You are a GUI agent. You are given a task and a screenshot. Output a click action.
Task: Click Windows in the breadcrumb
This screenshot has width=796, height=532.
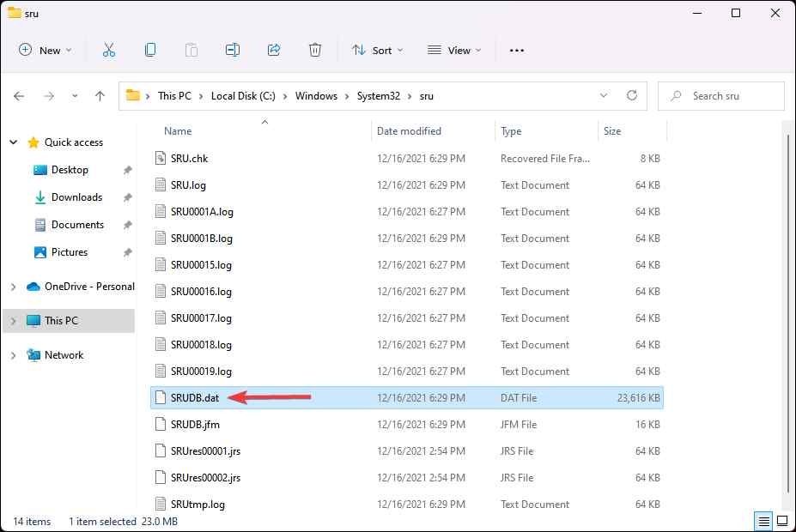316,96
